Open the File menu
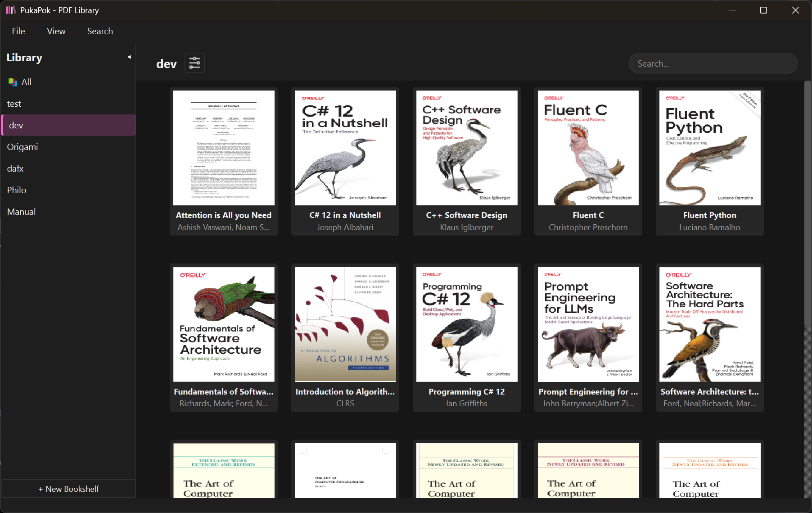This screenshot has height=513, width=812. click(18, 31)
